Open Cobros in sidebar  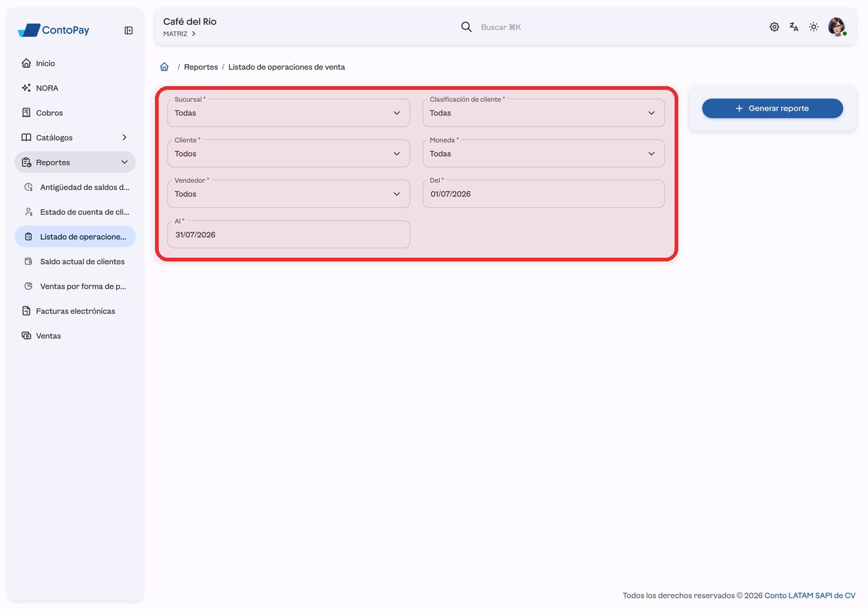pyautogui.click(x=75, y=113)
